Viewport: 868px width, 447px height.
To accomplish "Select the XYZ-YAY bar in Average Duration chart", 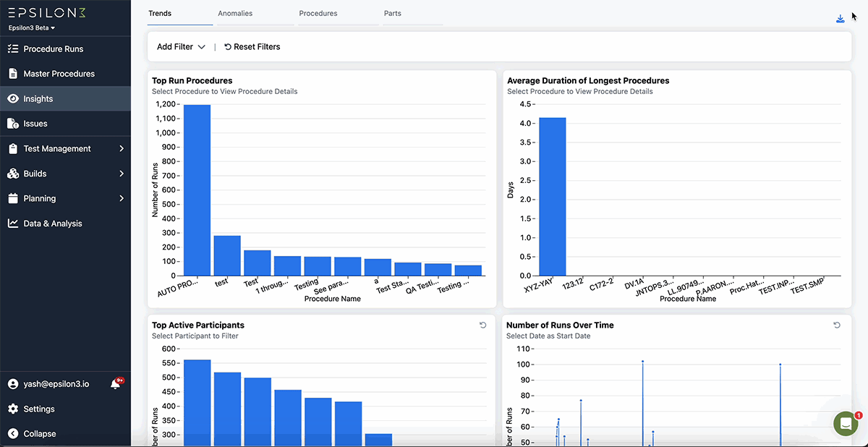I will click(553, 196).
